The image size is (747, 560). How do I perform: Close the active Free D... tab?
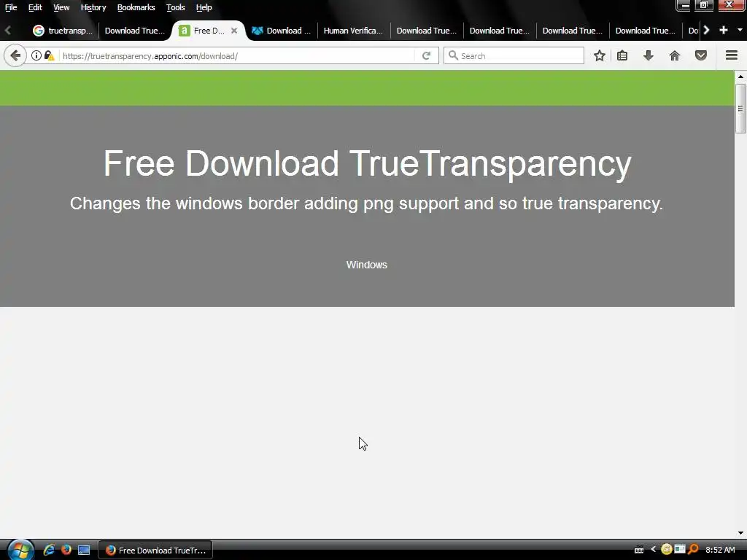click(x=234, y=31)
